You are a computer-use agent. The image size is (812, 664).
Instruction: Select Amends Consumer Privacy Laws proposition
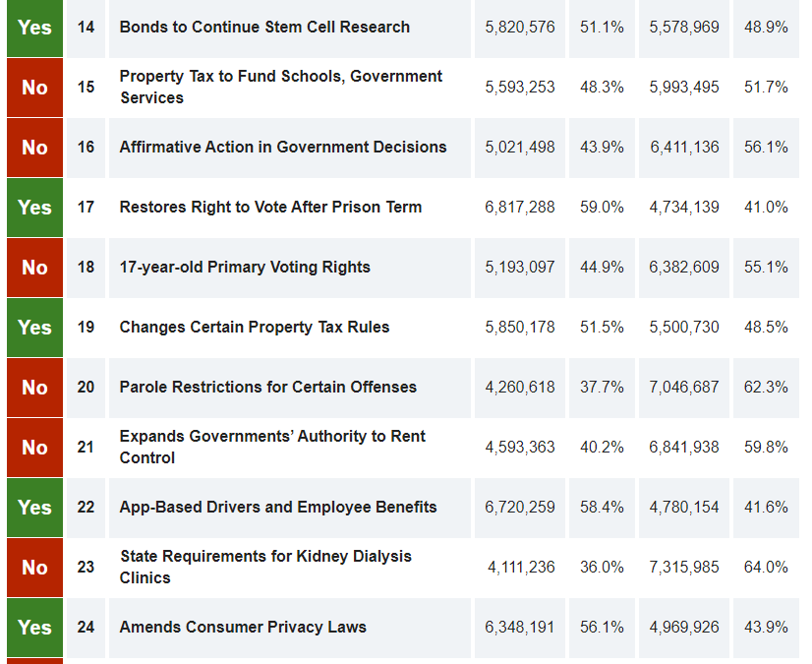click(x=243, y=628)
